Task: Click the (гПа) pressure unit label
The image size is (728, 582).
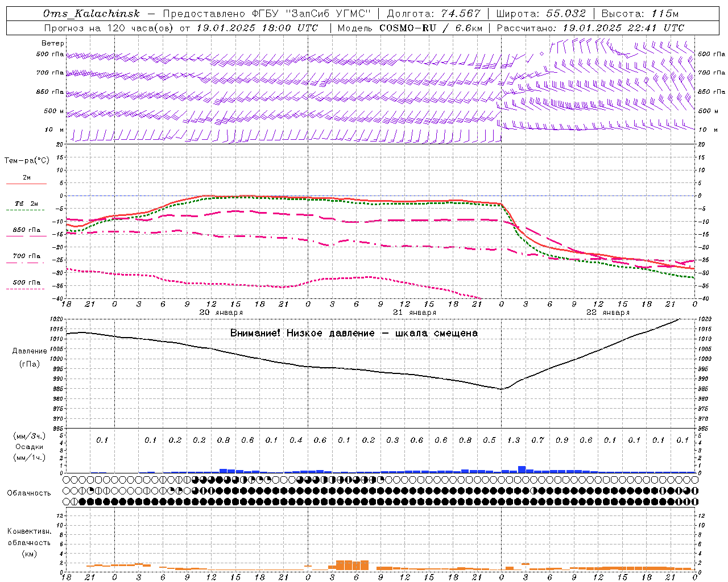Action: tap(30, 364)
